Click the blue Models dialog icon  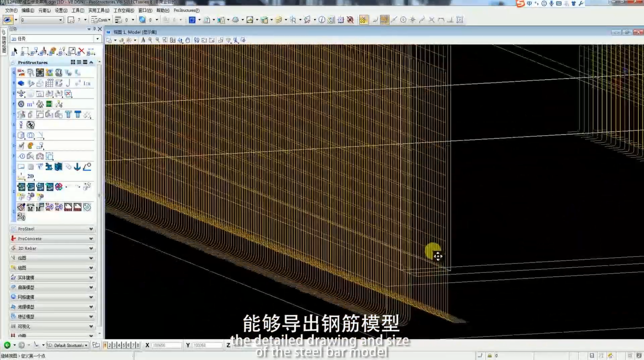(x=192, y=20)
